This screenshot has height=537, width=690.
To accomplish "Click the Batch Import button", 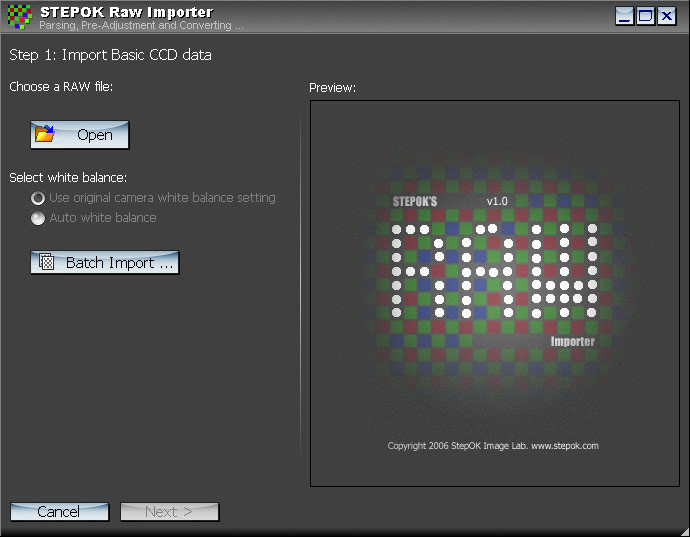I will pos(105,262).
